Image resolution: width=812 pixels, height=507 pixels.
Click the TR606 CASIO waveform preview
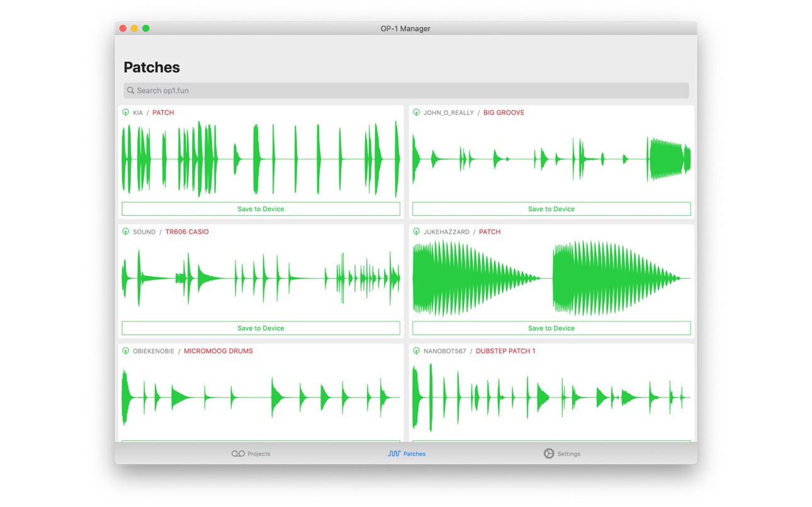[261, 278]
